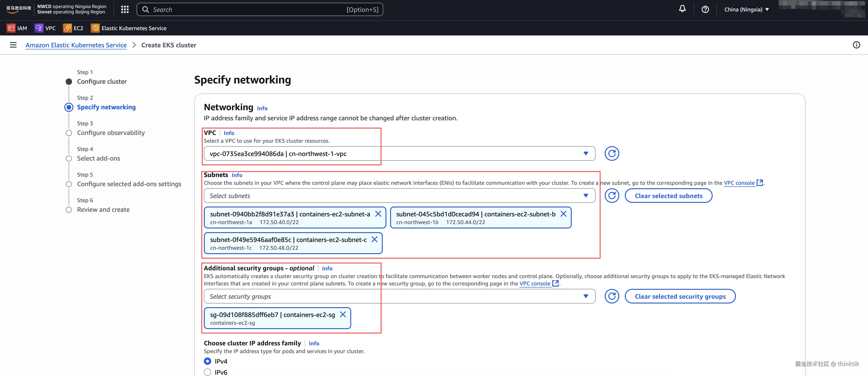Go to Configure cluster step
Viewport: 868px width, 376px height.
(x=102, y=81)
